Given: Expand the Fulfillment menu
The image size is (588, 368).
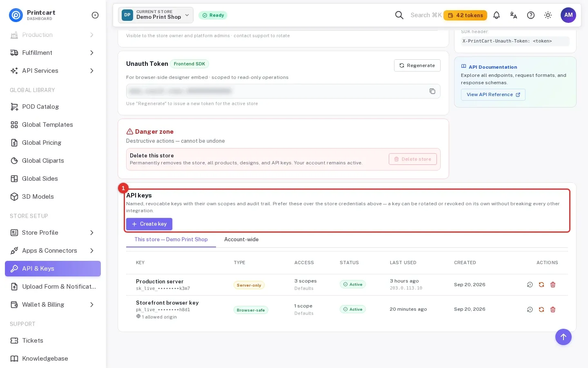Looking at the screenshot, I should (53, 53).
